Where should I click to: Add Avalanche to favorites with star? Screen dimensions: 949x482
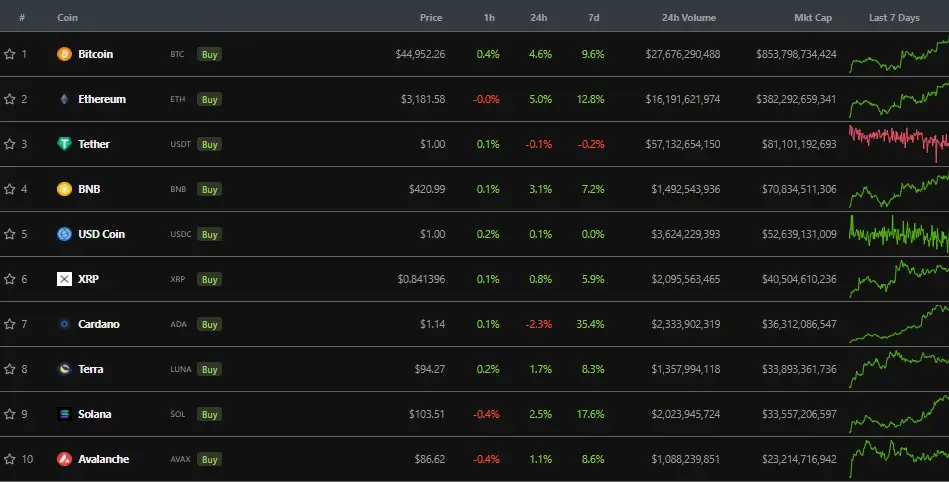(9, 459)
